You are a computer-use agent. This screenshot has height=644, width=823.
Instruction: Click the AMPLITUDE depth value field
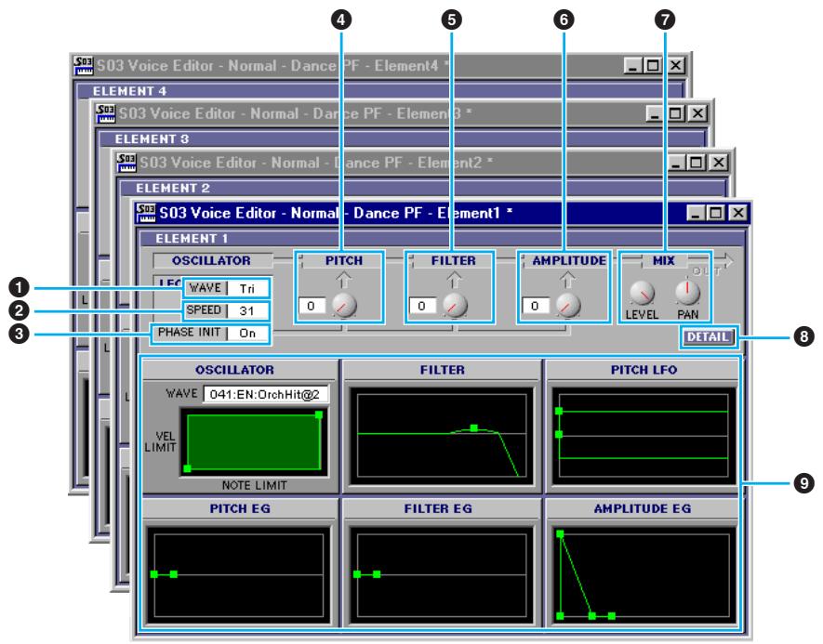coord(536,306)
